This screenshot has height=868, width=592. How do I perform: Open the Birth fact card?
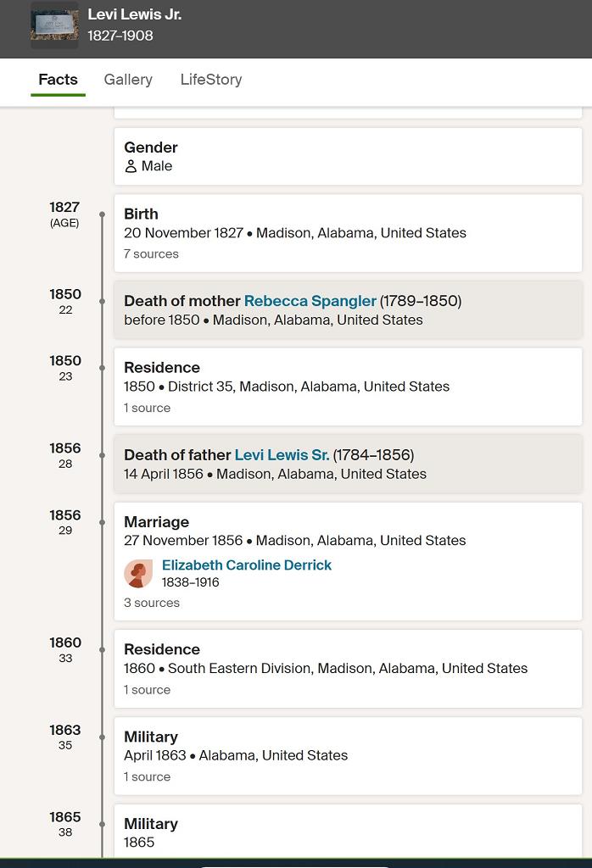click(x=348, y=232)
